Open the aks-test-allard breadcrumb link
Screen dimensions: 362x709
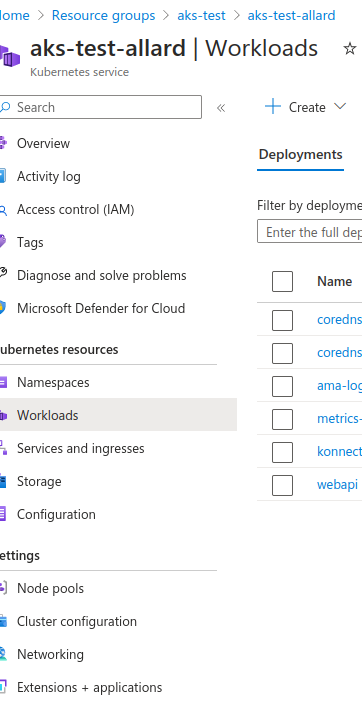(291, 16)
